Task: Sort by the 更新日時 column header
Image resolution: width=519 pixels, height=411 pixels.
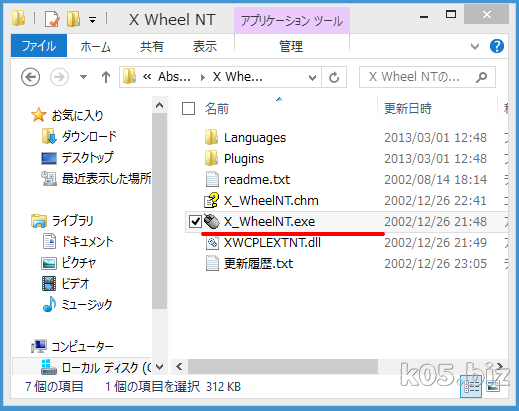Action: coord(408,109)
